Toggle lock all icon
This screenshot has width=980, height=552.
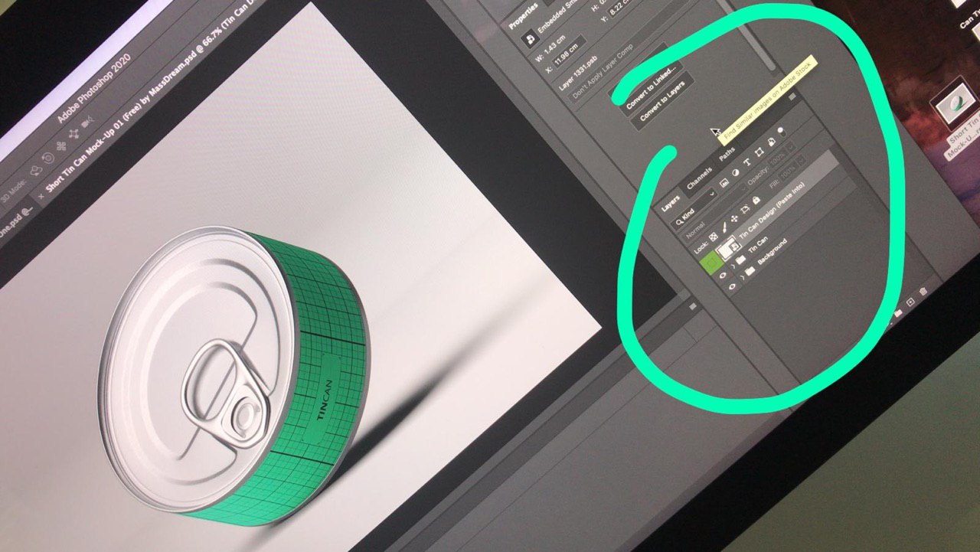756,200
